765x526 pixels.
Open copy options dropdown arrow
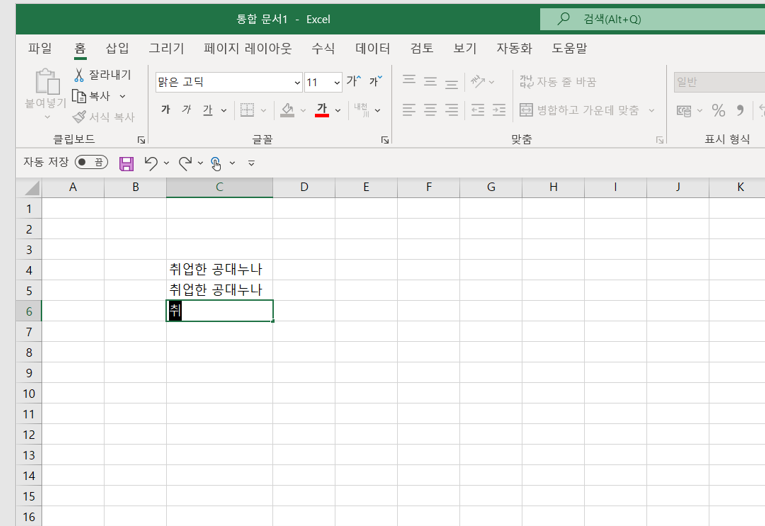[x=122, y=96]
